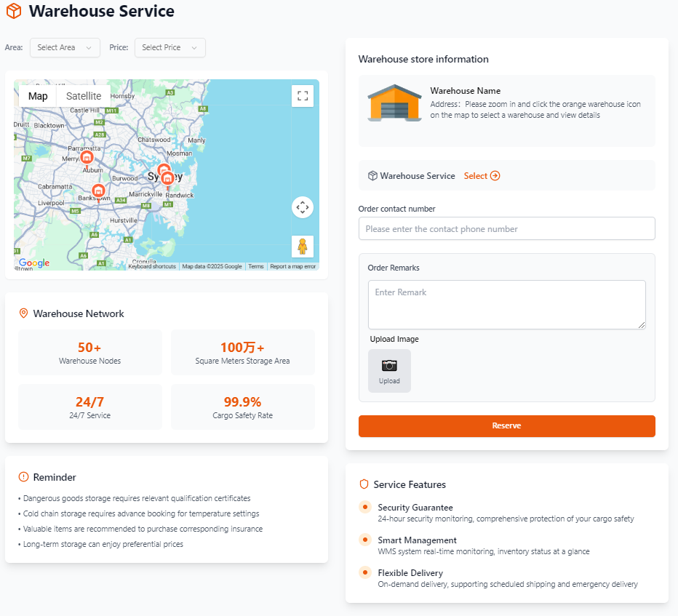Select the Pegman street view icon
The height and width of the screenshot is (616, 678).
[303, 247]
